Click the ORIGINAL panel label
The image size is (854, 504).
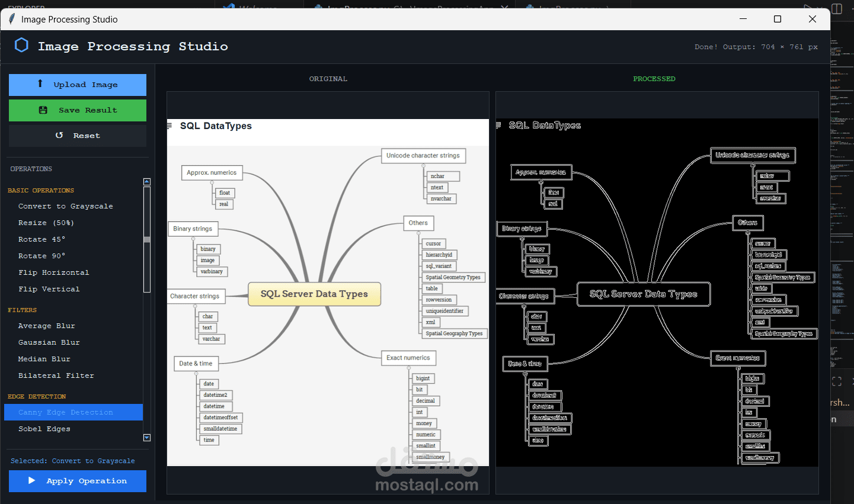328,79
